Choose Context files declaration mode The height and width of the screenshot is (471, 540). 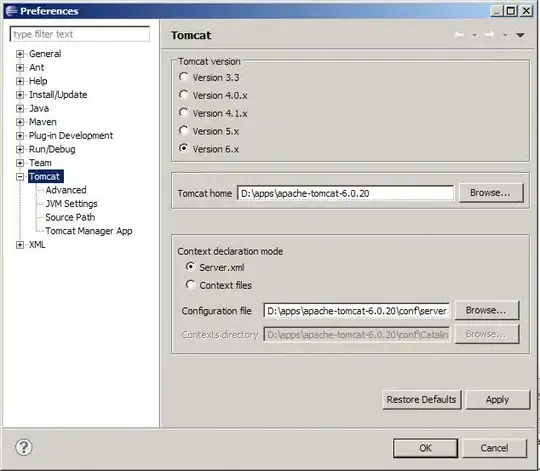point(190,285)
